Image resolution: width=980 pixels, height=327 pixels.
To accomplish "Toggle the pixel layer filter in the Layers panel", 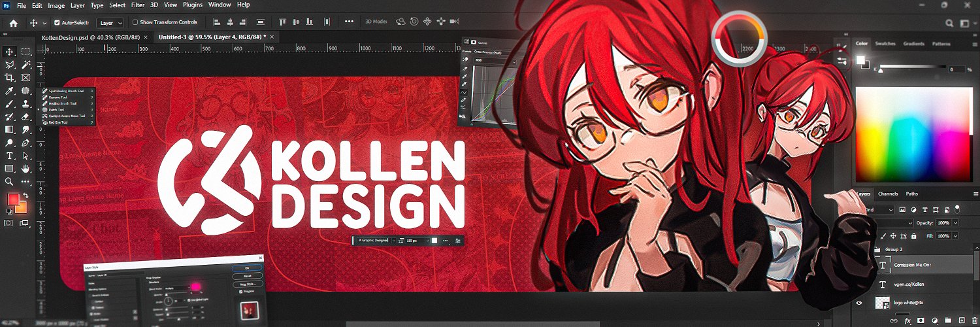I will pyautogui.click(x=903, y=210).
